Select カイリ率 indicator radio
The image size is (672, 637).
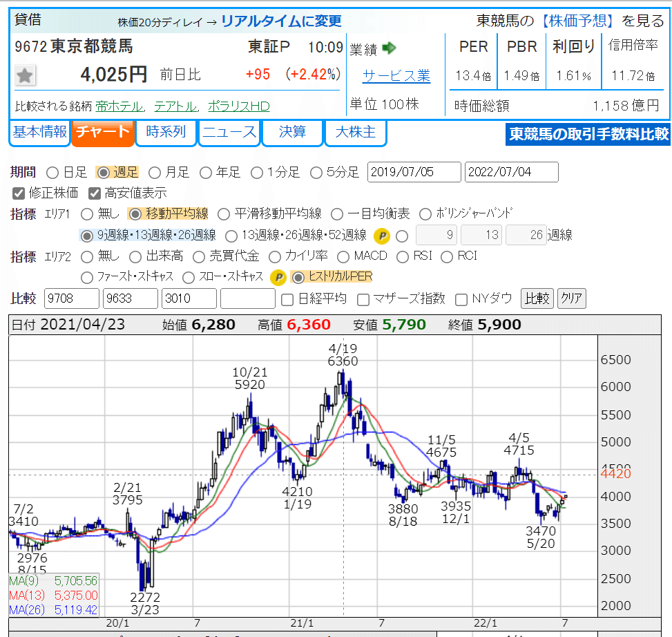pos(275,257)
